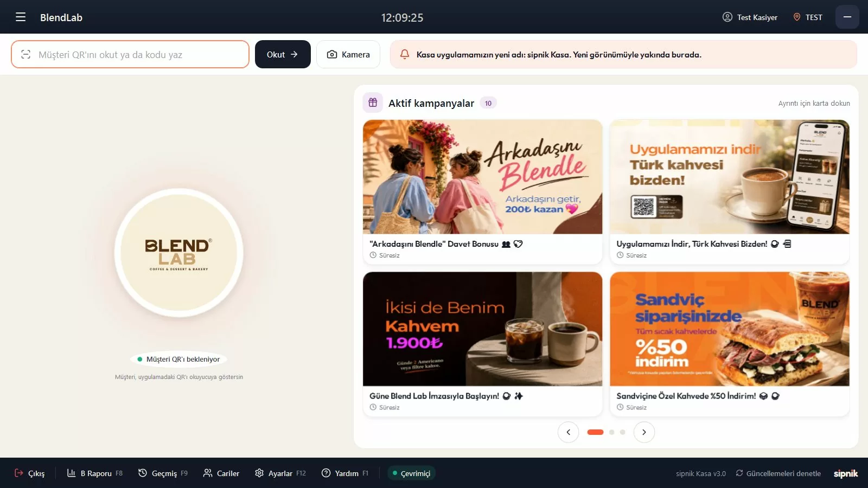Click the QR scan icon in input
This screenshot has width=868, height=488.
(x=25, y=54)
